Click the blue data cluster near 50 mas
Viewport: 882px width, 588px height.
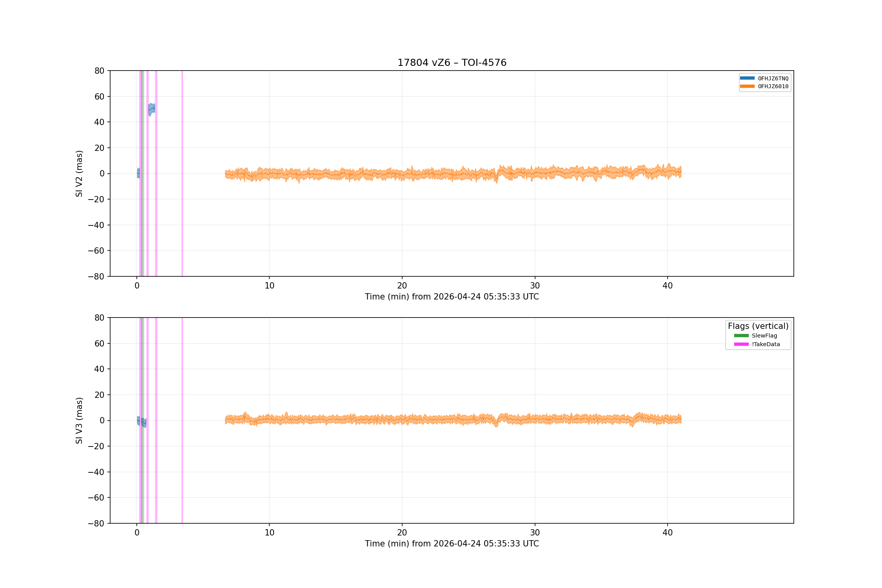coord(151,109)
